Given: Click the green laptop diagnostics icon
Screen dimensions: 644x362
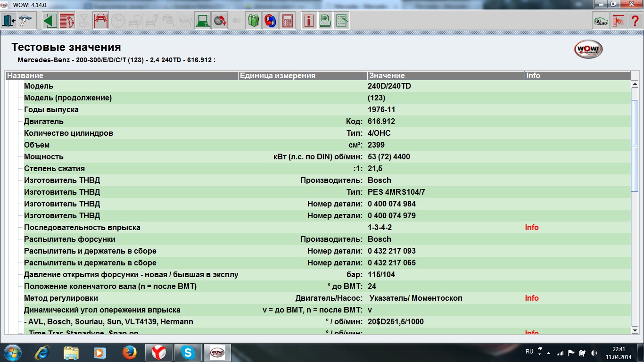Looking at the screenshot, I should 203,21.
